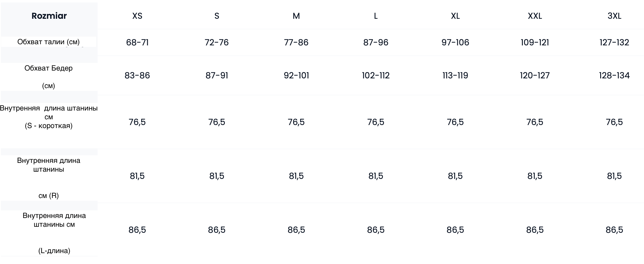Select the 3XL size column header
This screenshot has width=644, height=264.
[614, 16]
